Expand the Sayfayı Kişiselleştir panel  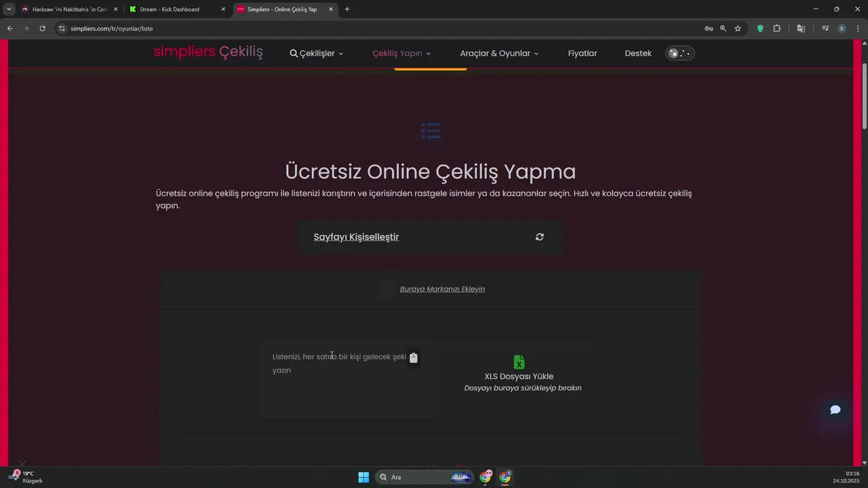pos(431,237)
